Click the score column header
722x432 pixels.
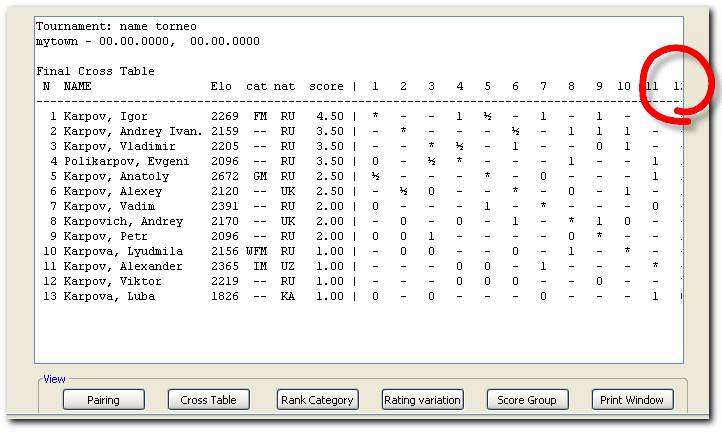326,87
